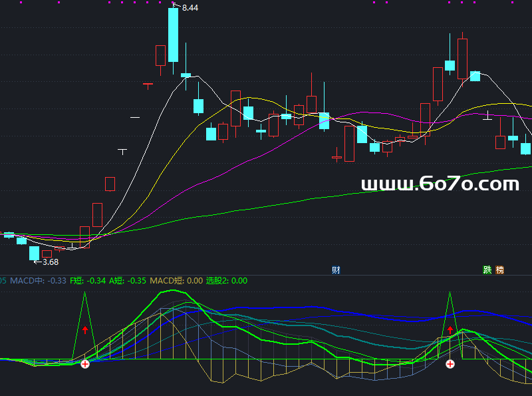
Task: Click the MACD短: 0.00 indicator label
Action: point(176,281)
